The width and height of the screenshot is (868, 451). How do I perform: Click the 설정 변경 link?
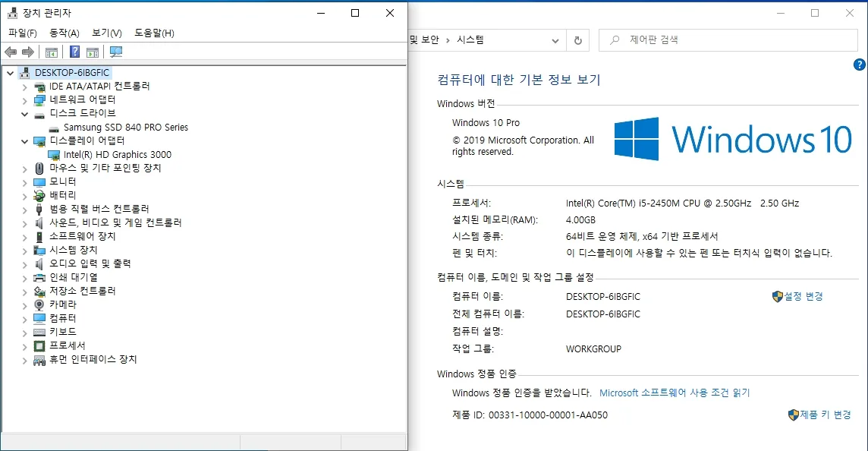[x=804, y=296]
